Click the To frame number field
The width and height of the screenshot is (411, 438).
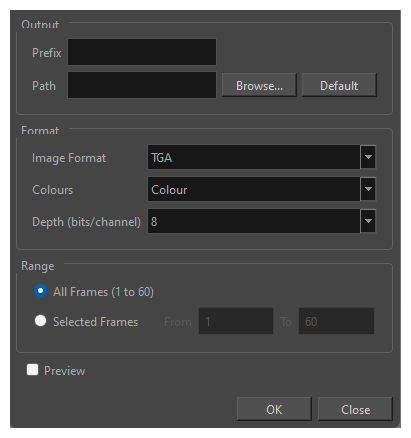tap(336, 321)
